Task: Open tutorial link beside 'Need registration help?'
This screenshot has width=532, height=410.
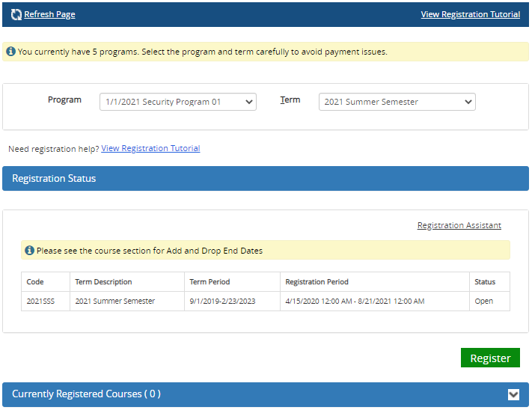Action: point(150,148)
